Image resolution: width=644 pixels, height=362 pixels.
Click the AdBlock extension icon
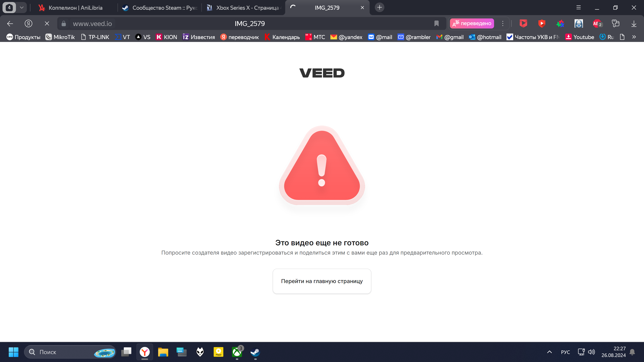(597, 23)
